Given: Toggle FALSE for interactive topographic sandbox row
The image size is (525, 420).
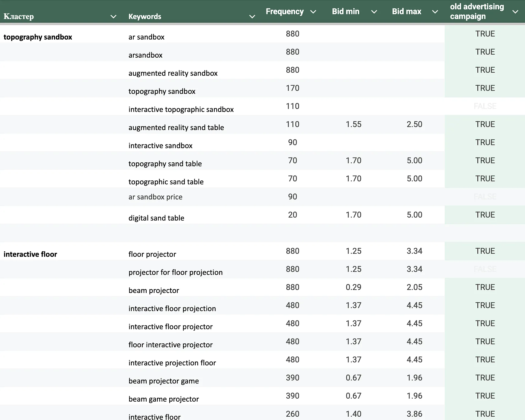Looking at the screenshot, I should (485, 106).
